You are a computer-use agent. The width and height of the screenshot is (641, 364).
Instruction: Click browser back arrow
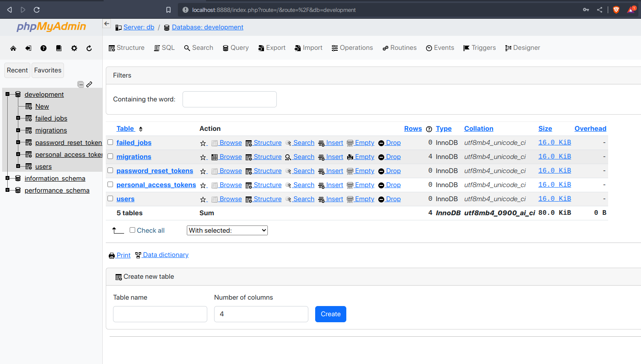9,9
